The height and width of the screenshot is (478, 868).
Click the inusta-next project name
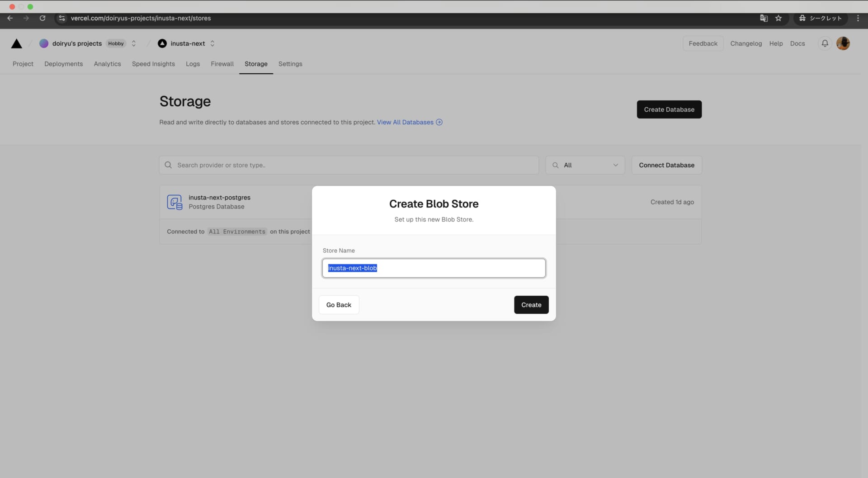[188, 43]
